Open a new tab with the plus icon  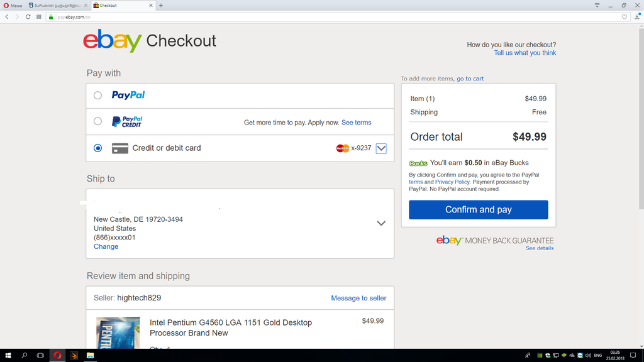161,5
